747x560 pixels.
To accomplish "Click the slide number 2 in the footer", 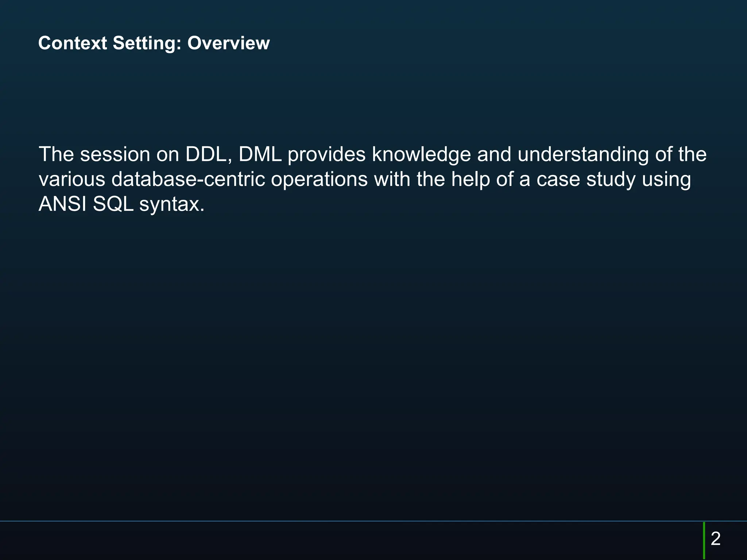I will pyautogui.click(x=716, y=538).
